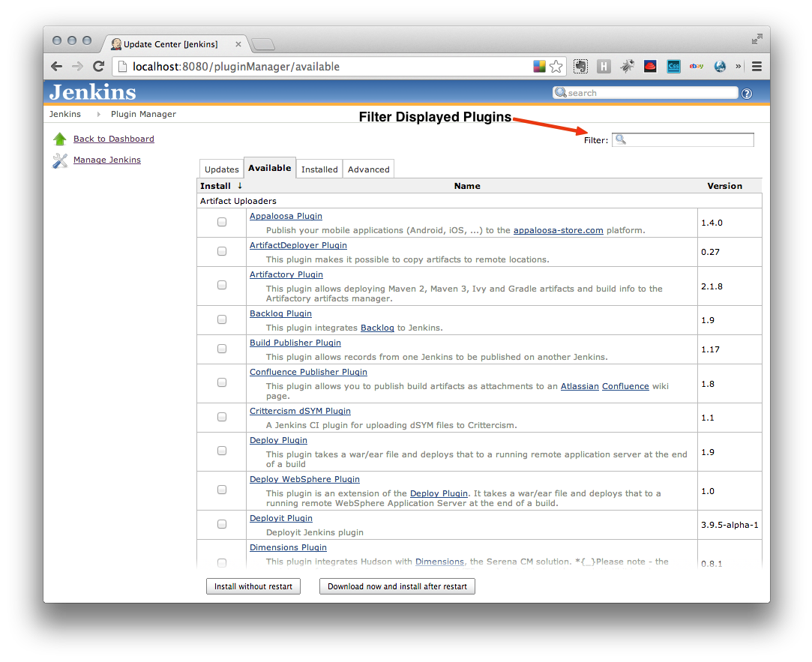Show hidden extensions with chevron
Viewport: 812px width, 662px height.
[x=738, y=66]
